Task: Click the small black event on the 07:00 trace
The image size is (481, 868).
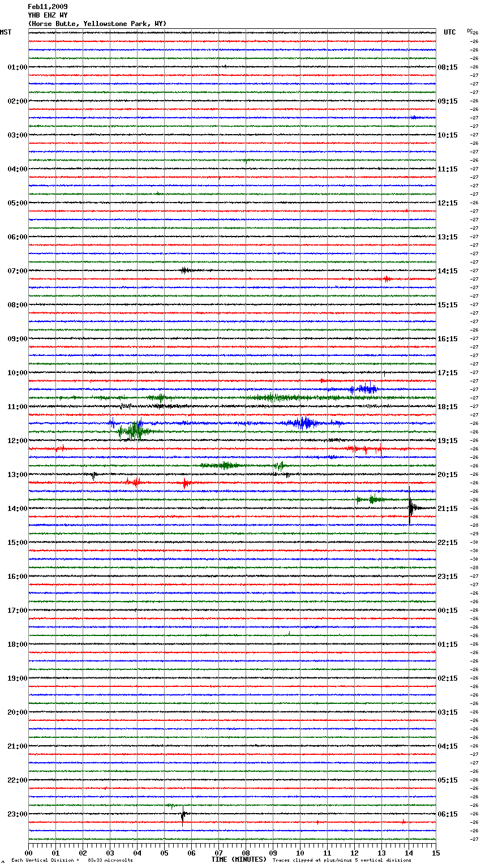Action: point(185,270)
